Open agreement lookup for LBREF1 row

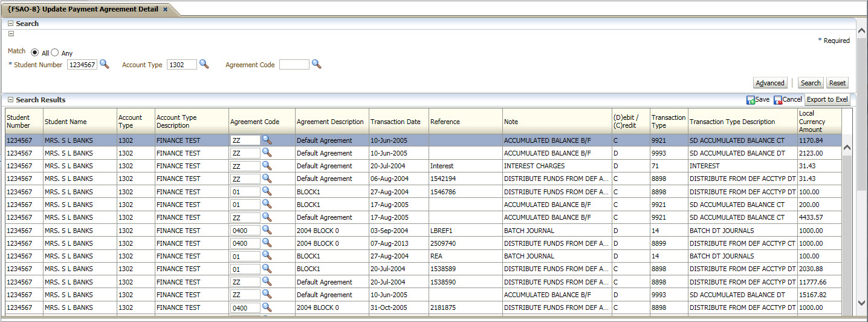[267, 230]
